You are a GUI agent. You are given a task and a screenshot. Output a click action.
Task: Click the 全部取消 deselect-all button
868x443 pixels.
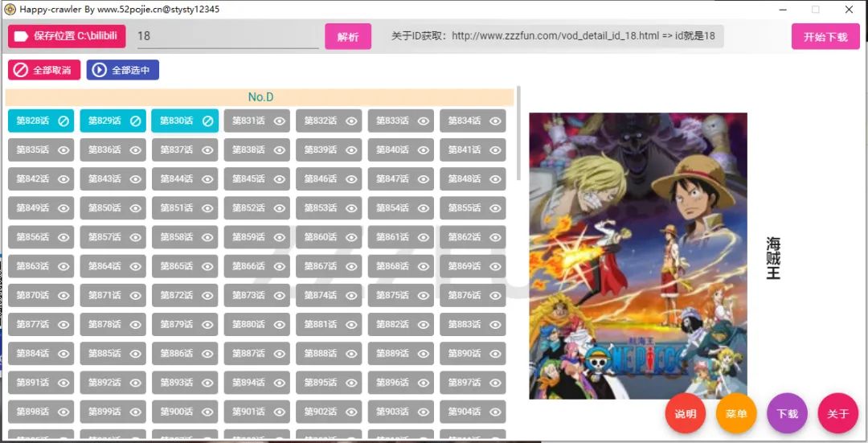44,70
